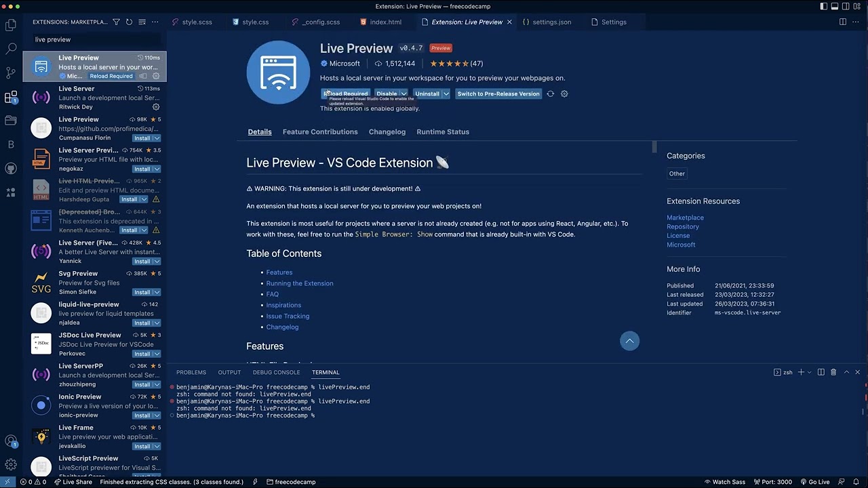Click the details page vertical scrollbar
868x488 pixels.
pyautogui.click(x=654, y=146)
